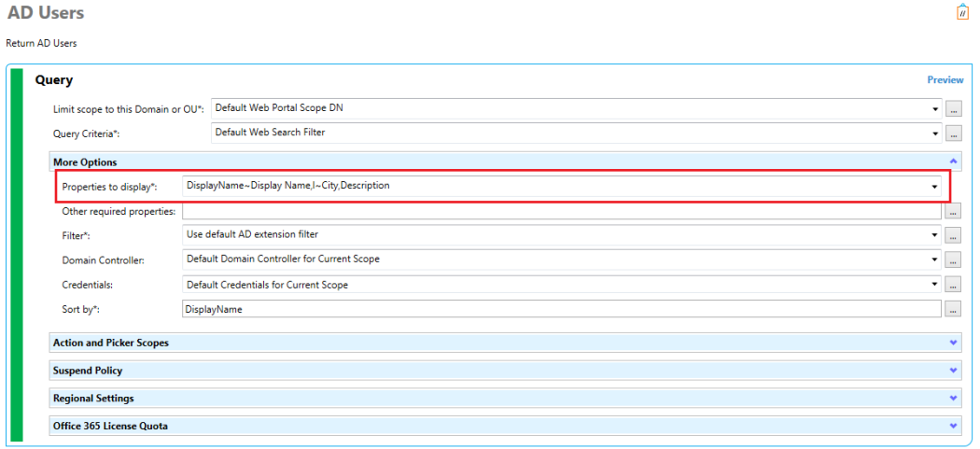The image size is (980, 449).
Task: Open the Credentials dropdown
Action: tap(934, 285)
